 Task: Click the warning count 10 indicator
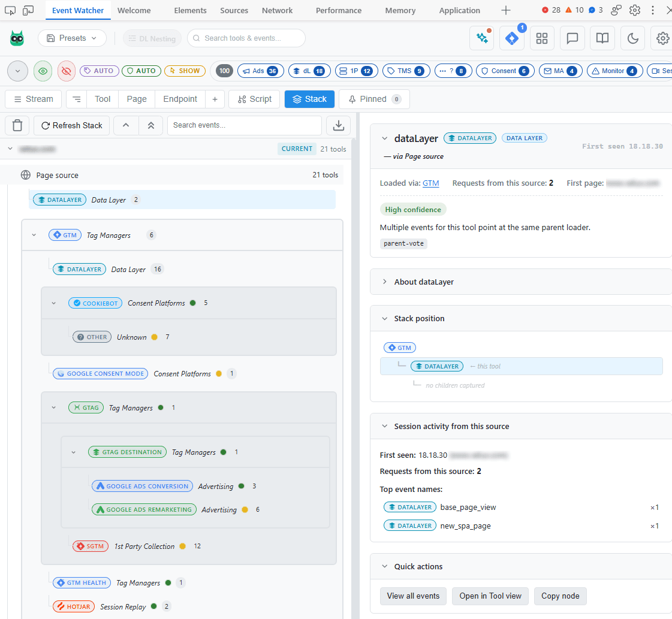pyautogui.click(x=574, y=10)
